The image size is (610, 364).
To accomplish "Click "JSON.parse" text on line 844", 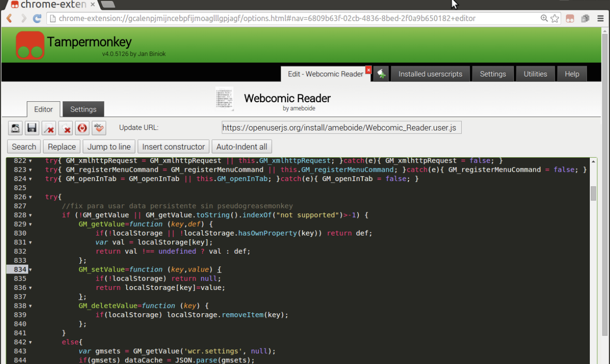I will [x=196, y=360].
